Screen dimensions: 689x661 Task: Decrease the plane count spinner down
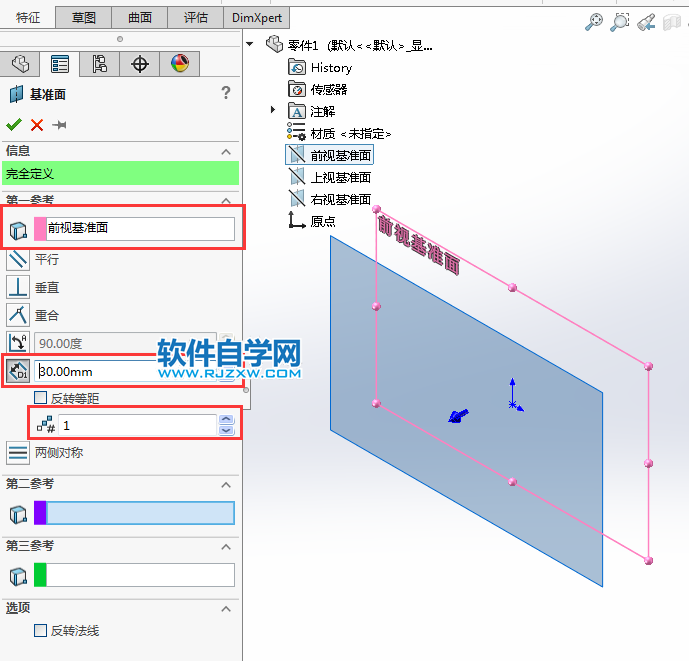226,430
